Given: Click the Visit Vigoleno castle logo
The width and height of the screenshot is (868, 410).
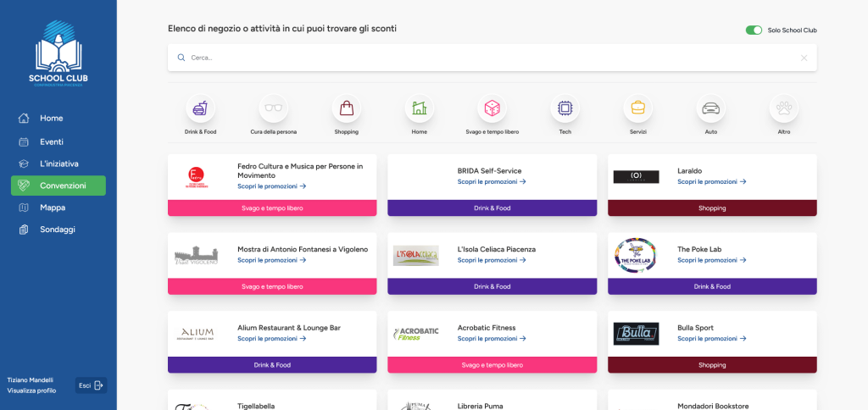Looking at the screenshot, I should pyautogui.click(x=197, y=255).
